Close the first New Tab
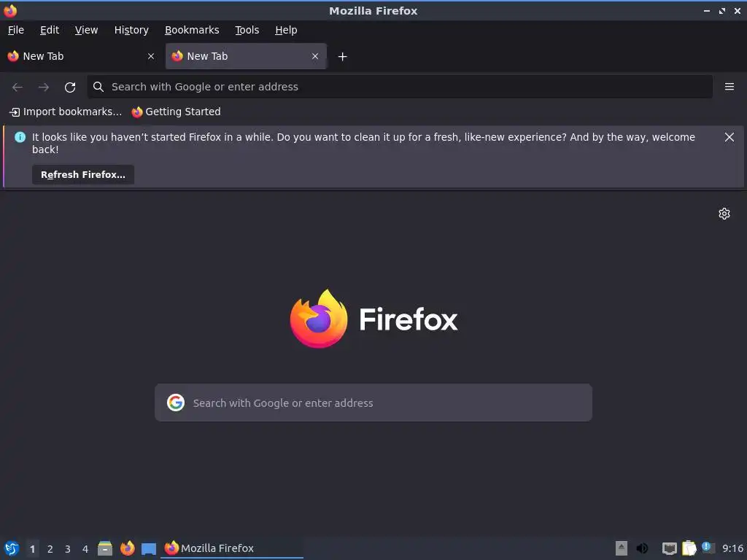Screen dimensions: 747x560 point(151,56)
